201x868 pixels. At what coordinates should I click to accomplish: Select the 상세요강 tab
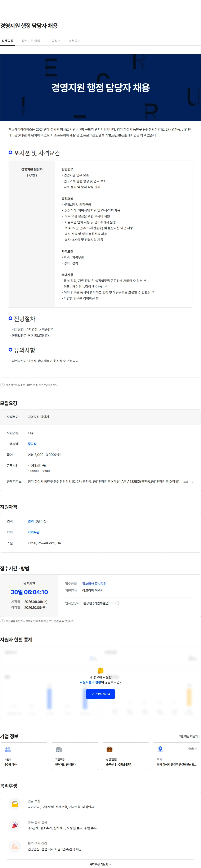pyautogui.click(x=7, y=41)
